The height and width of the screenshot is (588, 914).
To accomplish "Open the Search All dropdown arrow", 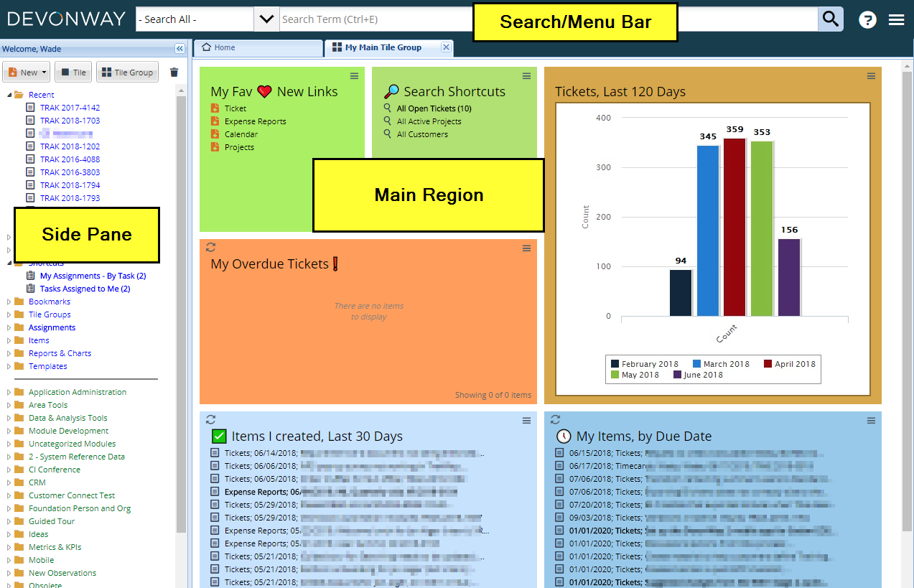I will (x=266, y=19).
